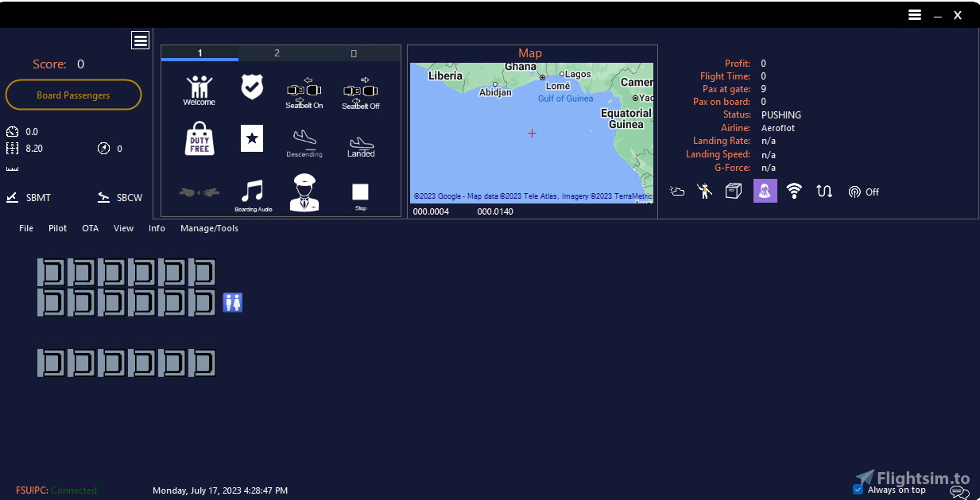980x500 pixels.
Task: Open the File menu
Action: tap(25, 228)
